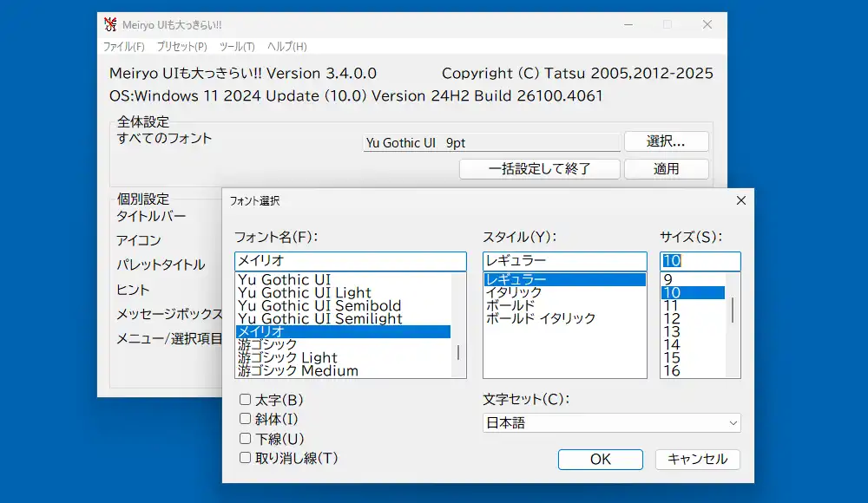Enable the 斜体(I) checkbox
Screen dimensions: 868x503
coord(246,419)
